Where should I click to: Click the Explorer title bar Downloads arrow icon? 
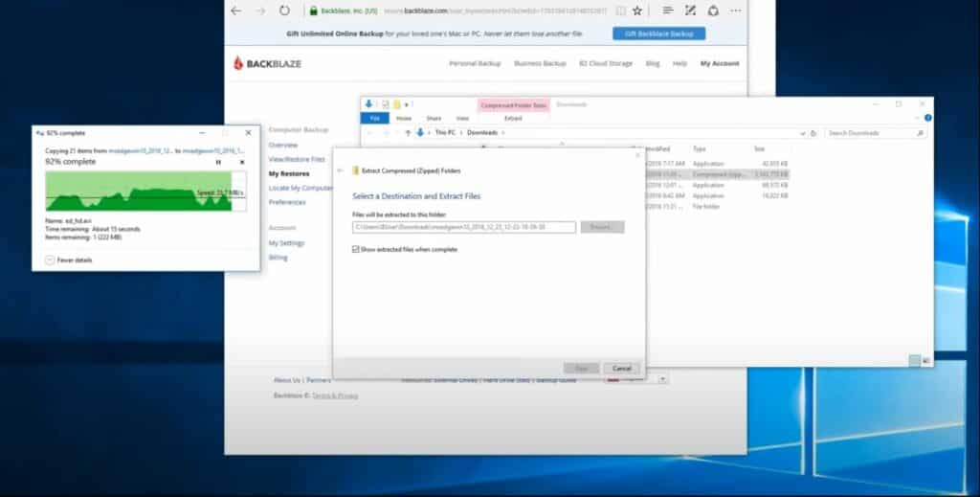pos(368,104)
